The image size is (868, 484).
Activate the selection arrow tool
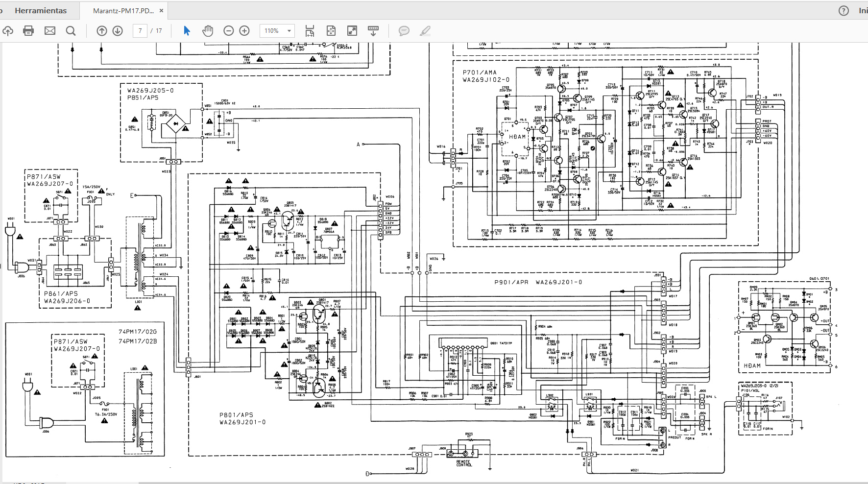(187, 31)
